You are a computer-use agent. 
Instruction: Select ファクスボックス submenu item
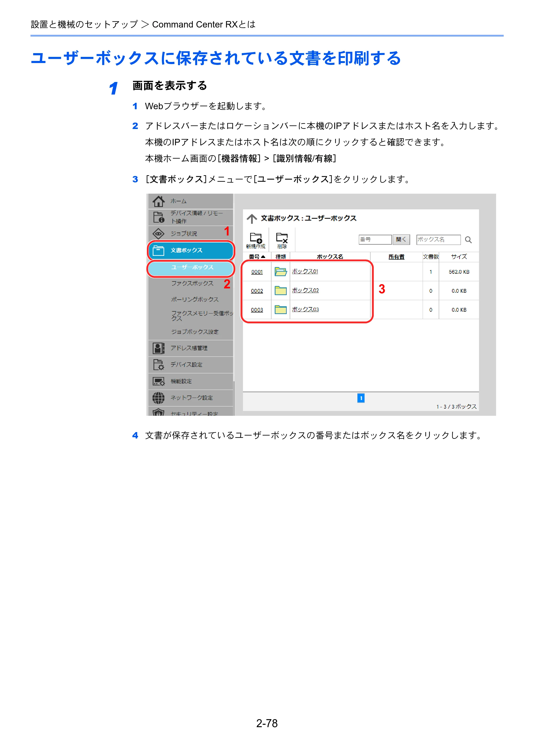(x=192, y=284)
